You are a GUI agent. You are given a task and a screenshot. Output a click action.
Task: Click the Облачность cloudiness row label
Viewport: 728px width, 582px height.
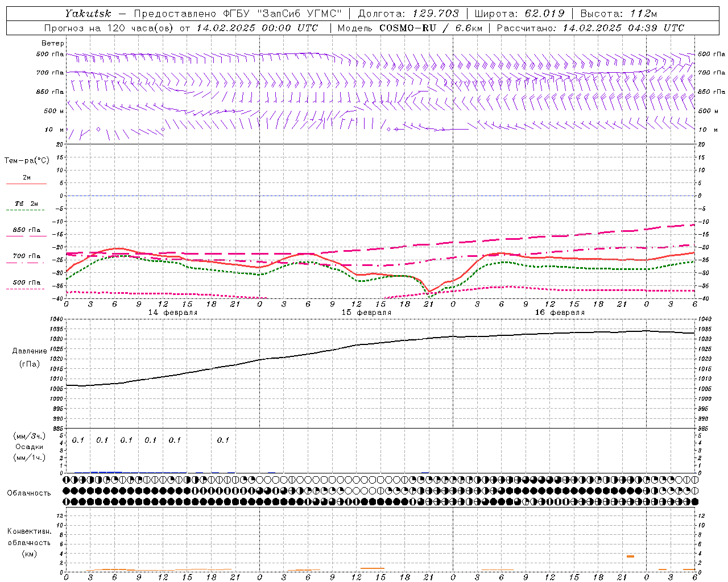pyautogui.click(x=29, y=493)
